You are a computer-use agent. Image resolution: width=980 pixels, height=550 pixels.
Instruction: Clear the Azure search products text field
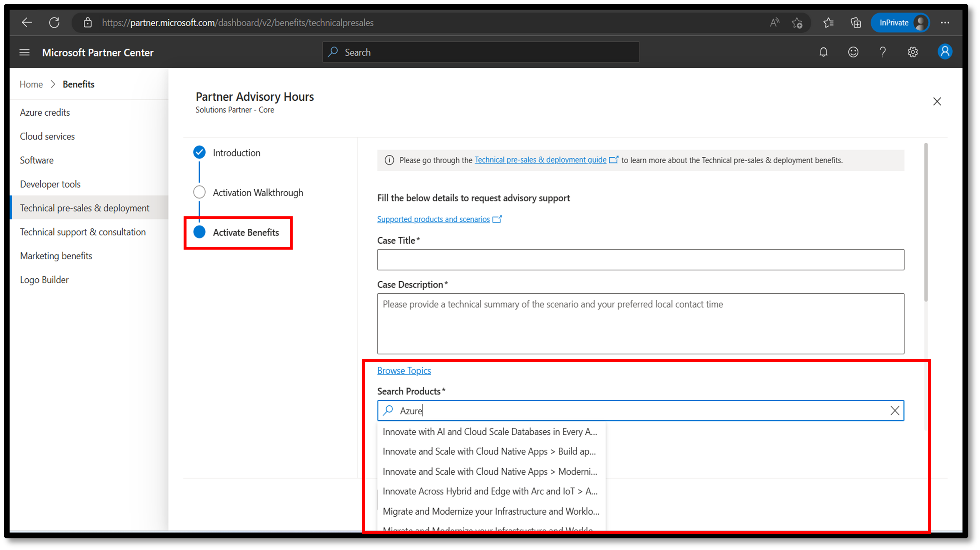pyautogui.click(x=895, y=411)
